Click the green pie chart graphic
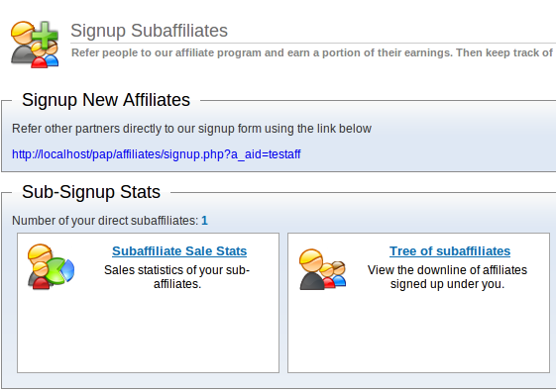The image size is (556, 392). click(x=56, y=271)
